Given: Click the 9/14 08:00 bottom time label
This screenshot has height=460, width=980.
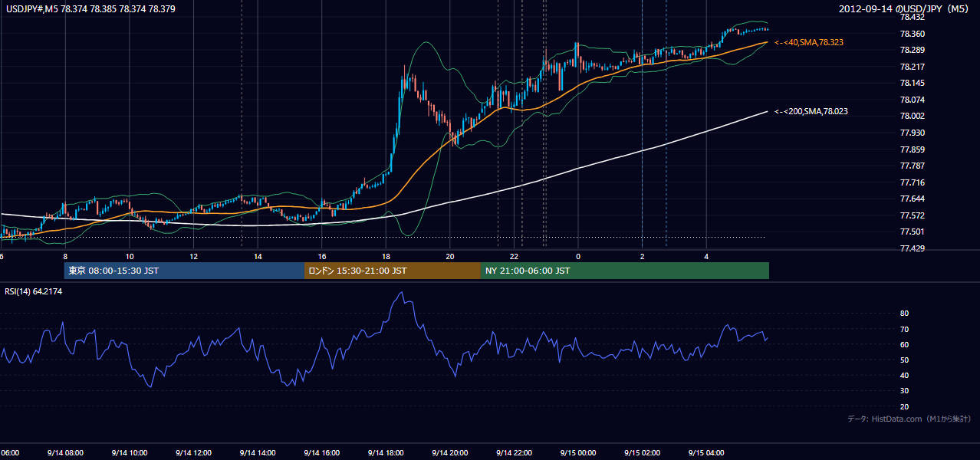Looking at the screenshot, I should coord(65,453).
